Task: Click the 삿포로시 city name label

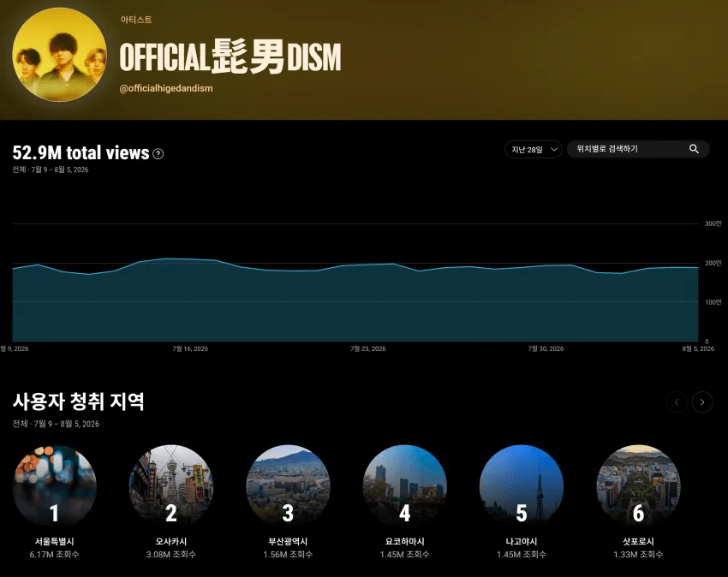Action: [638, 541]
